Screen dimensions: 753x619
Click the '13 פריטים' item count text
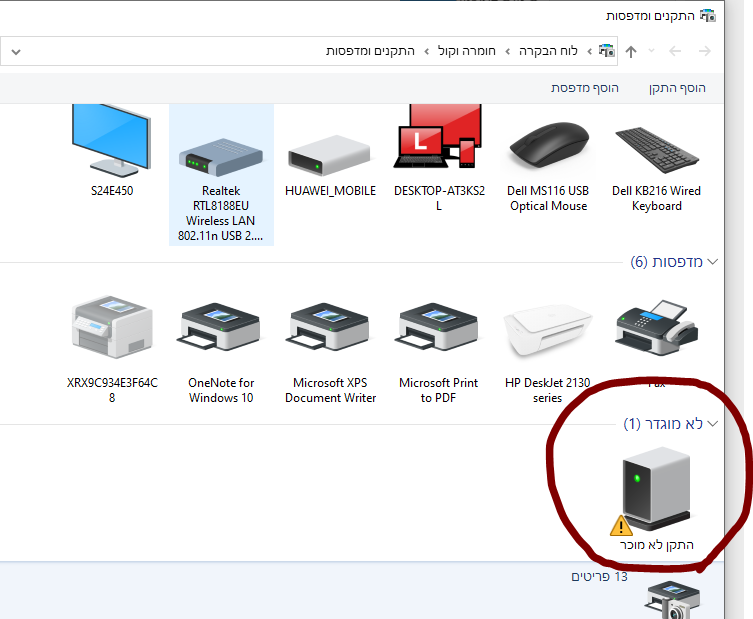point(599,576)
